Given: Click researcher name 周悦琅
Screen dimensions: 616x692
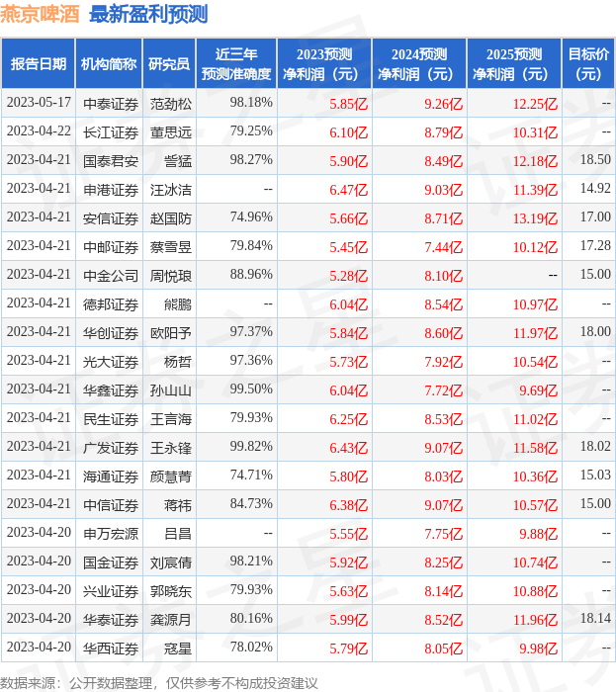Looking at the screenshot, I should tap(171, 276).
